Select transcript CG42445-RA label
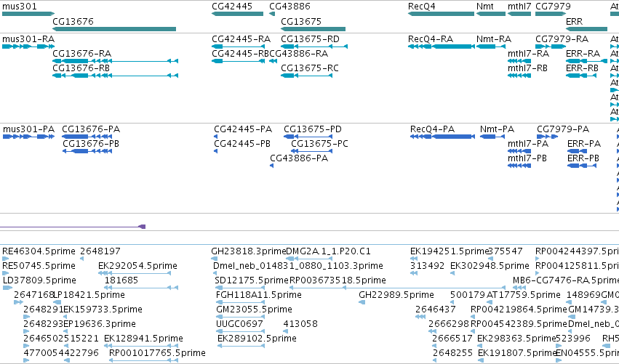 tap(241, 39)
